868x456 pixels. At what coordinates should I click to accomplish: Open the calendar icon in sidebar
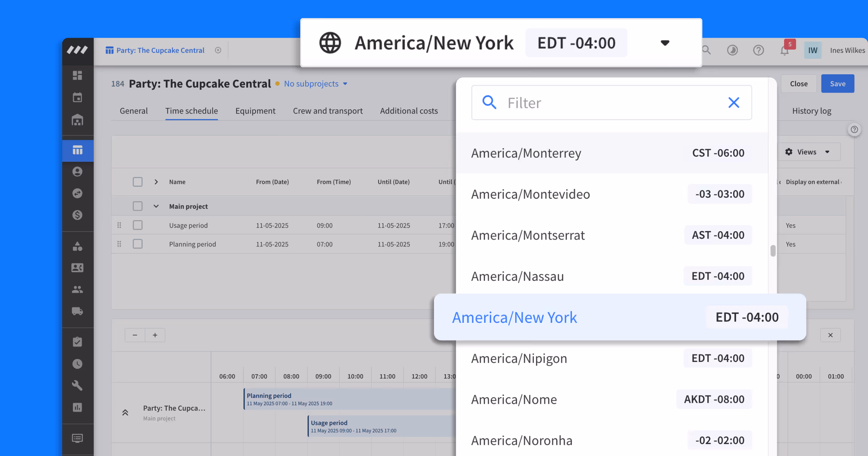77,97
